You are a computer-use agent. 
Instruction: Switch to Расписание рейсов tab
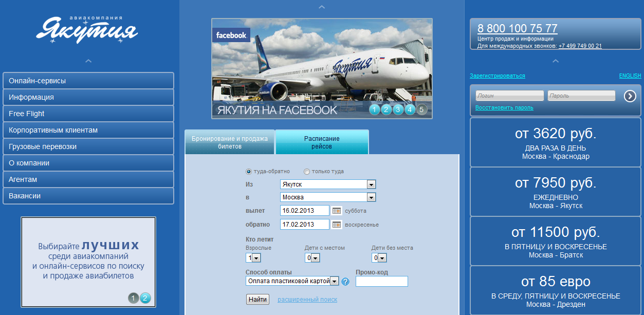322,142
